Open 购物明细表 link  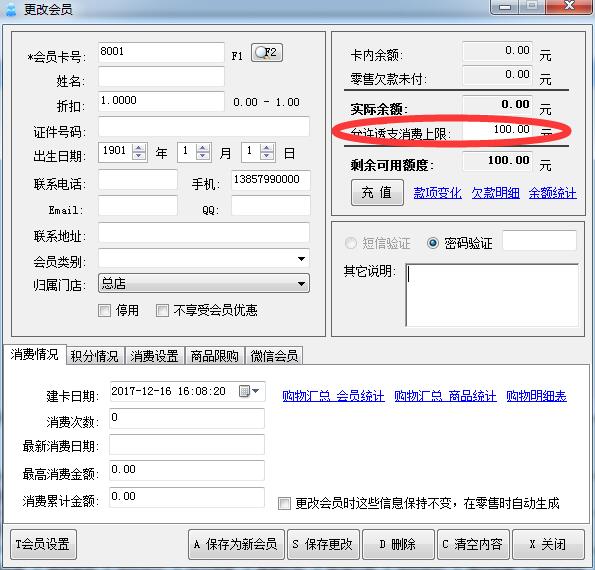(536, 396)
